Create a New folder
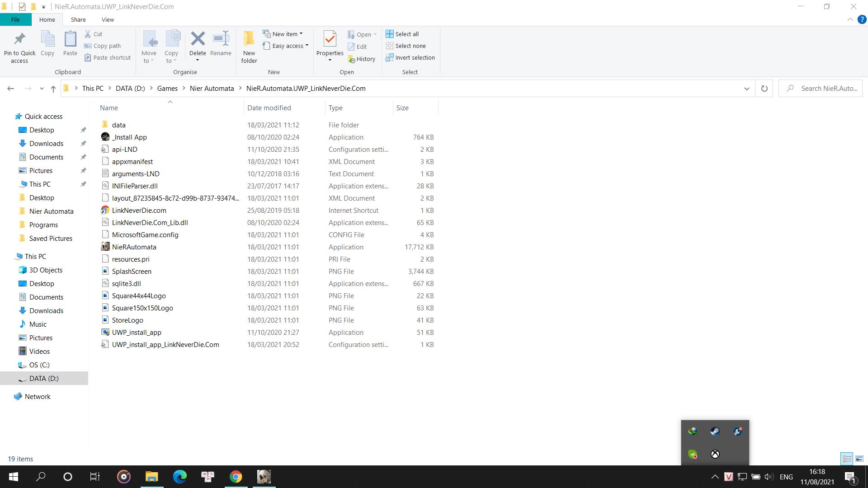Viewport: 868px width, 488px height. pyautogui.click(x=249, y=47)
